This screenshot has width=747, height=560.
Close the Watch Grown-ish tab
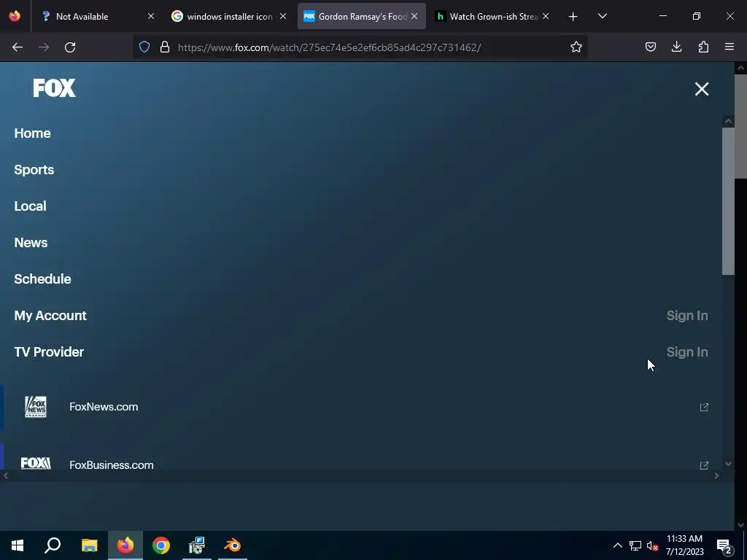pos(546,16)
